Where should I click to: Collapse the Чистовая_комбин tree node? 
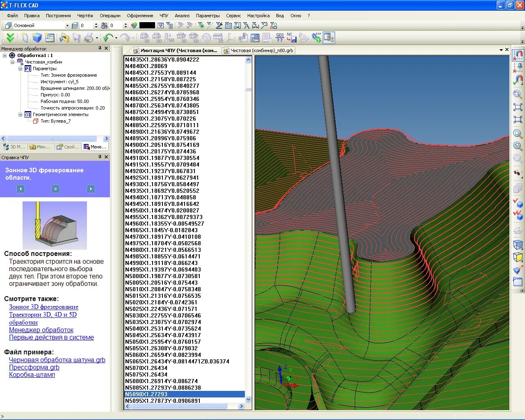coord(13,62)
